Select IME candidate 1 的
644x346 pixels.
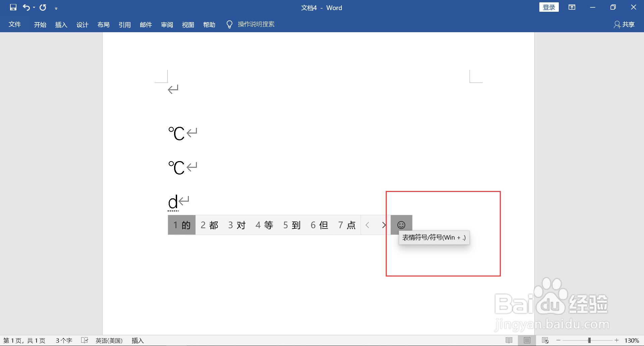click(x=182, y=225)
